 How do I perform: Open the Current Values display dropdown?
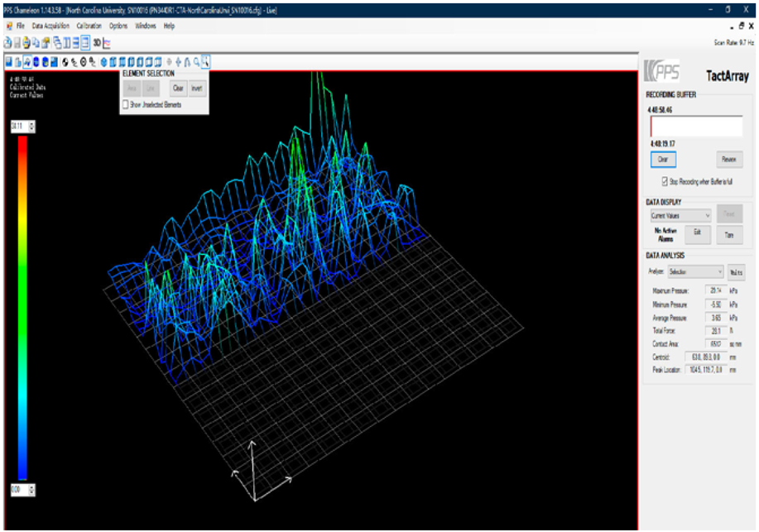click(x=708, y=217)
